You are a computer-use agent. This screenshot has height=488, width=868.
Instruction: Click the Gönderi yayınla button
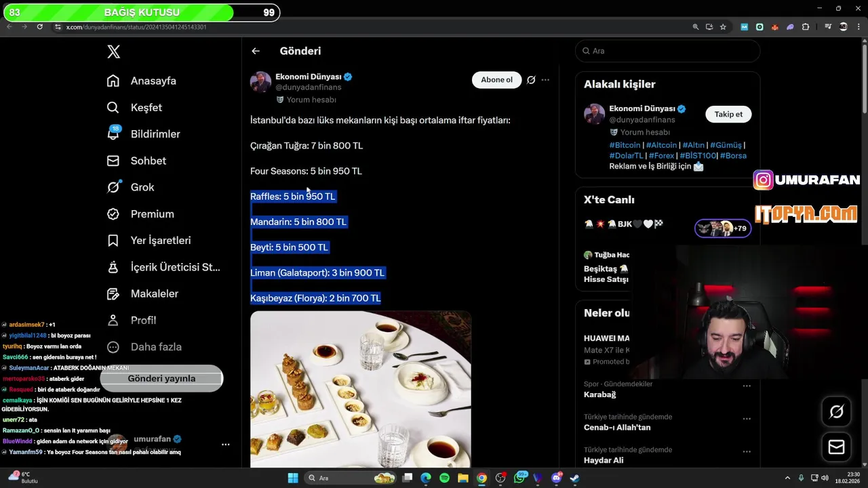click(x=161, y=379)
